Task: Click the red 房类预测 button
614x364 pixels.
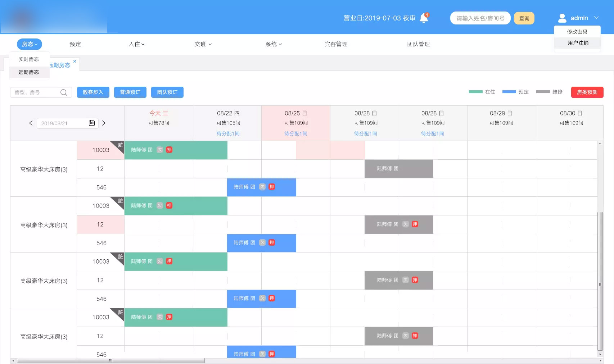Action: [x=587, y=92]
